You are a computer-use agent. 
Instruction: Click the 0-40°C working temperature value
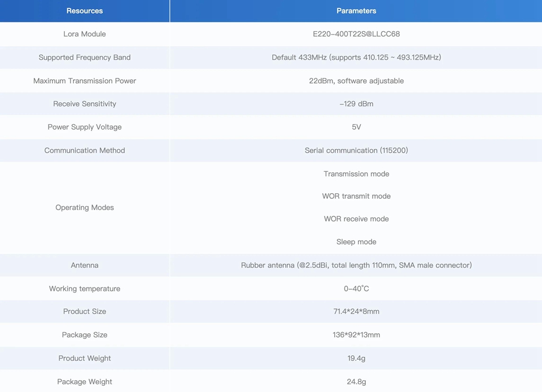(x=356, y=289)
